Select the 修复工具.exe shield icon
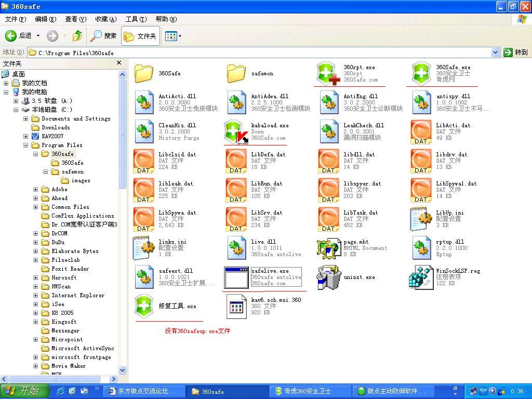The width and height of the screenshot is (532, 399). click(144, 307)
